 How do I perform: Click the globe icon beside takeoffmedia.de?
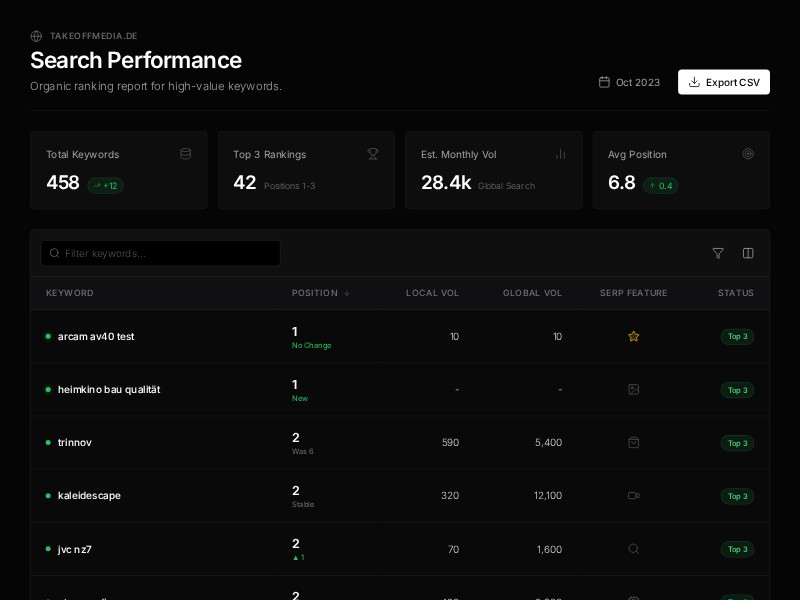point(36,36)
